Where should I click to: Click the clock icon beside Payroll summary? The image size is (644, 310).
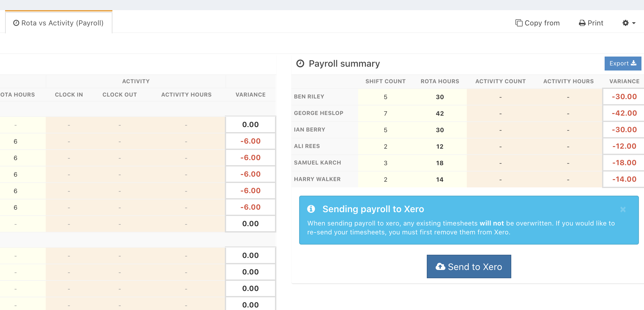(300, 64)
